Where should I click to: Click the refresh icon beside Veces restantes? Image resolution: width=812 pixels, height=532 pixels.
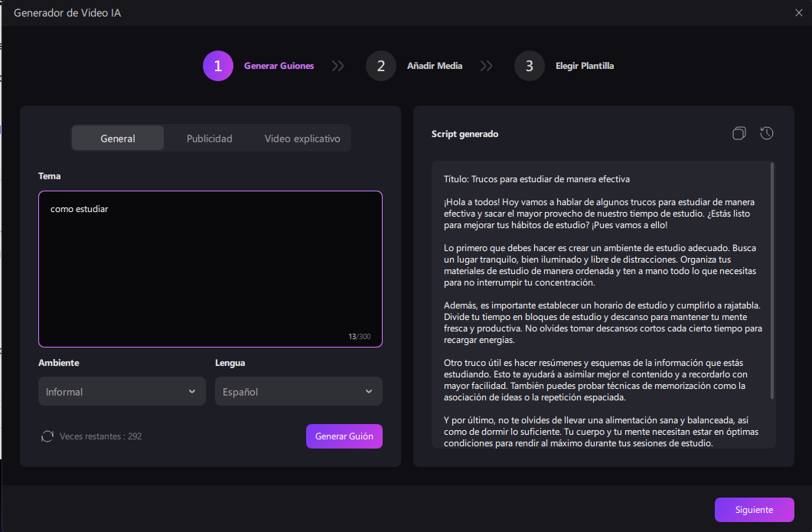point(47,436)
